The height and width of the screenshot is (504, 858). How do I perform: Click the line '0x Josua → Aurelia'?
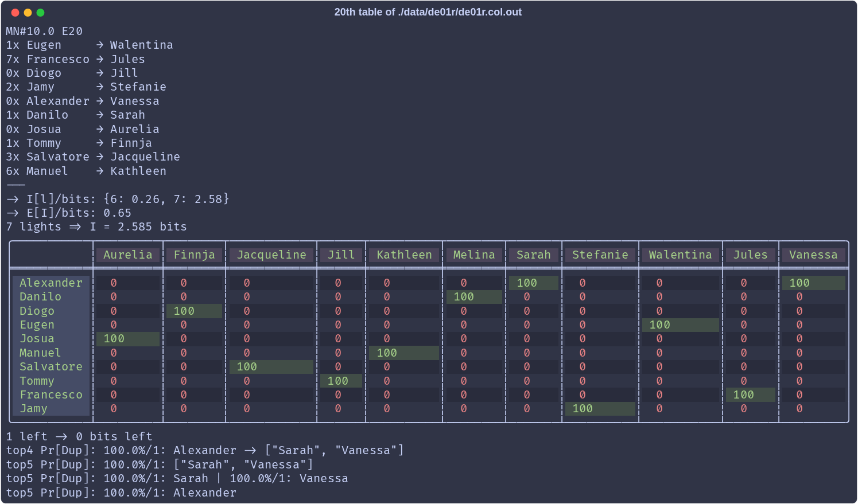pyautogui.click(x=83, y=129)
